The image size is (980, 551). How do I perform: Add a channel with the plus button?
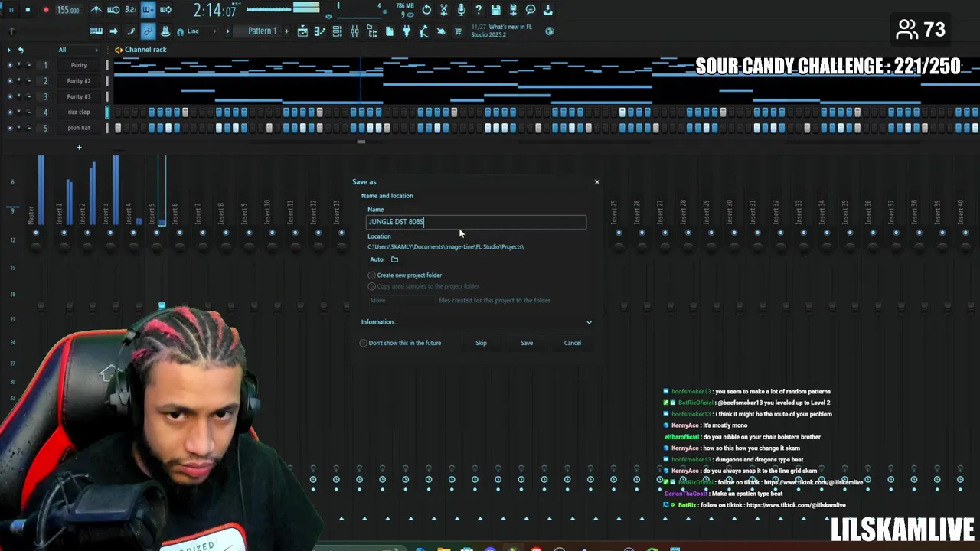[79, 147]
